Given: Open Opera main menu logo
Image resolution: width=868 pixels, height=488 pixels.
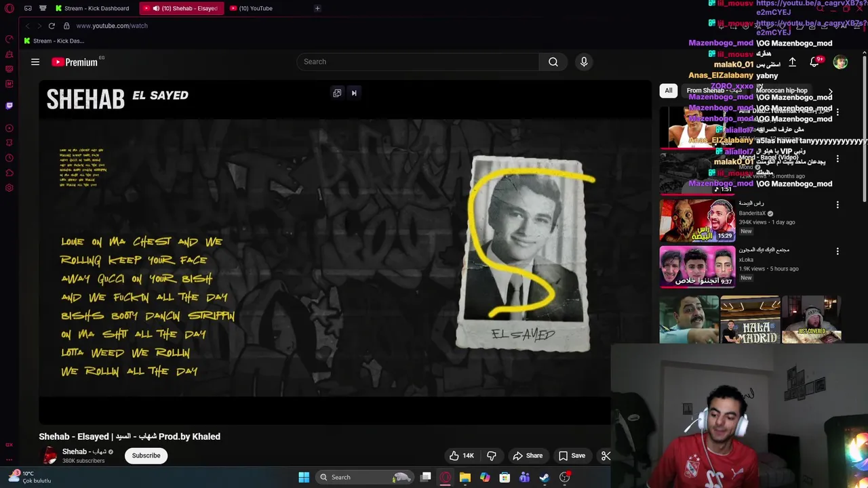Looking at the screenshot, I should coord(9,8).
